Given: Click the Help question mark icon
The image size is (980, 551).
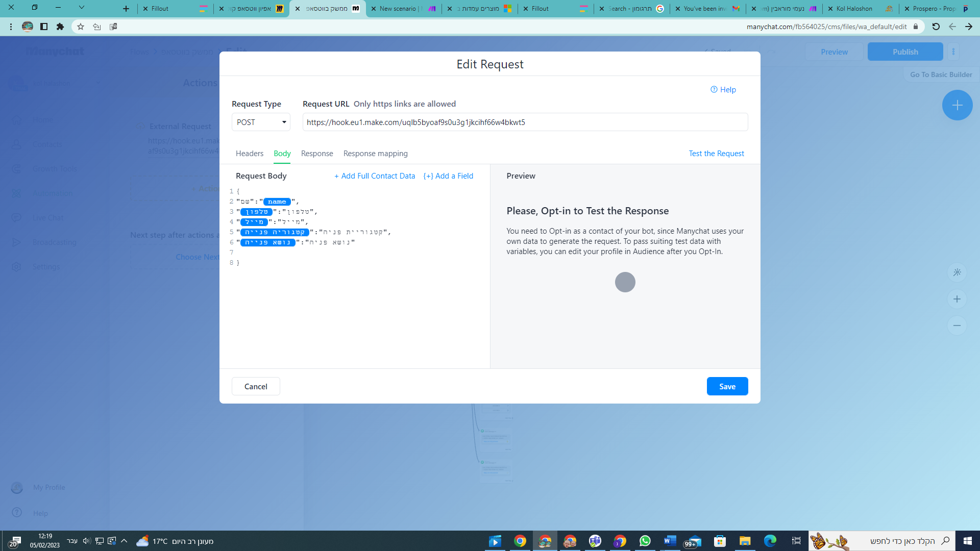Looking at the screenshot, I should tap(714, 89).
